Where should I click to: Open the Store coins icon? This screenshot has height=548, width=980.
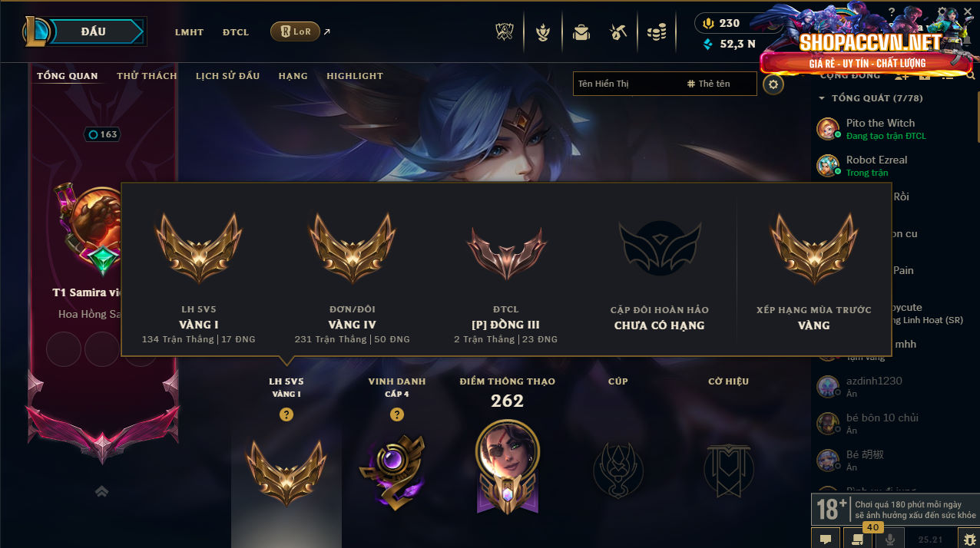pyautogui.click(x=657, y=32)
